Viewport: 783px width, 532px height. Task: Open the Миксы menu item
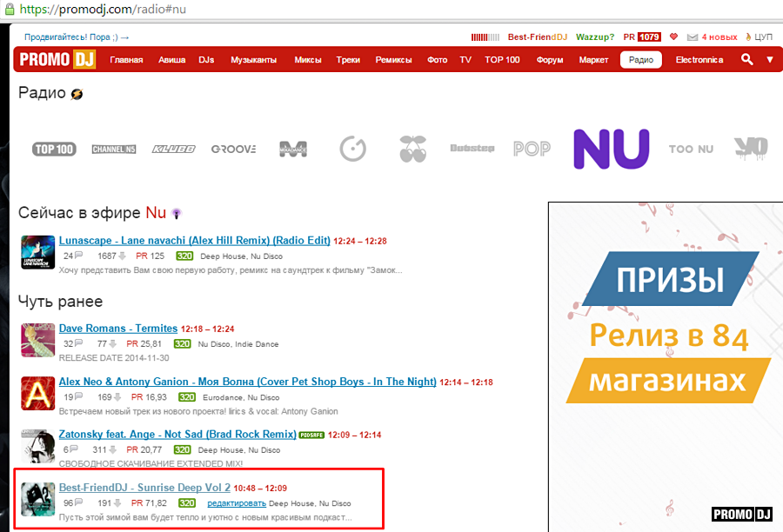[x=308, y=60]
